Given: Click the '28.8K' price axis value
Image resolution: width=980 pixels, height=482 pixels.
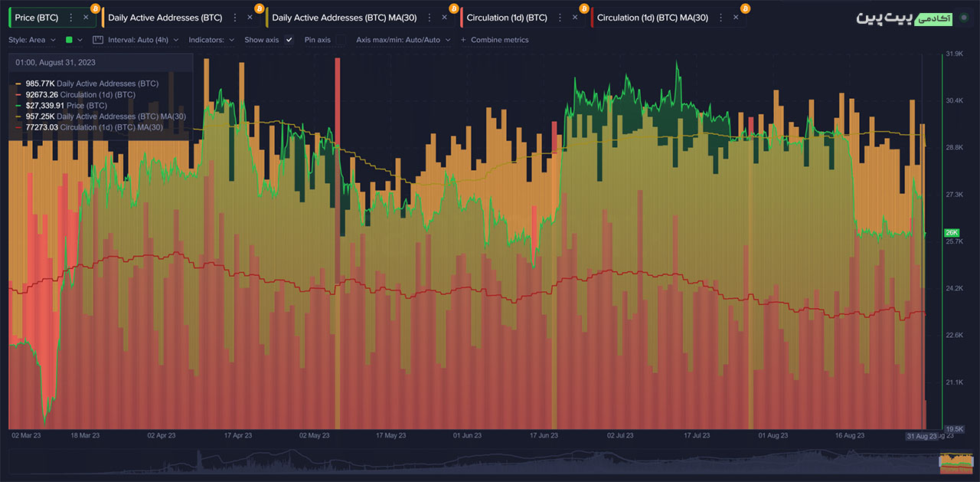Looking at the screenshot, I should click(954, 147).
